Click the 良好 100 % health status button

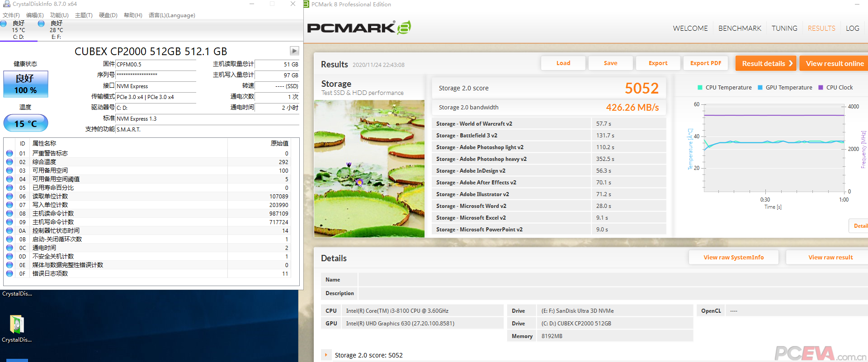point(26,84)
